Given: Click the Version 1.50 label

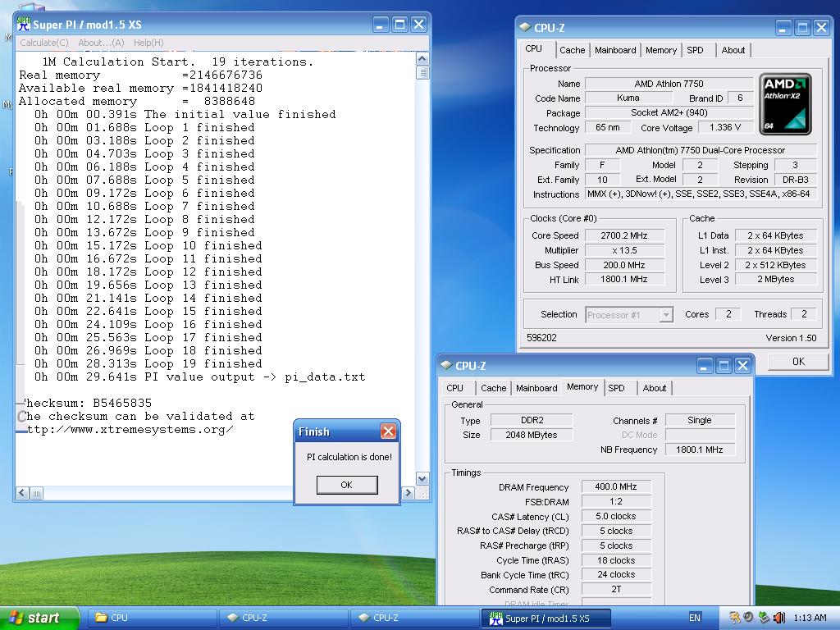Looking at the screenshot, I should tap(791, 338).
